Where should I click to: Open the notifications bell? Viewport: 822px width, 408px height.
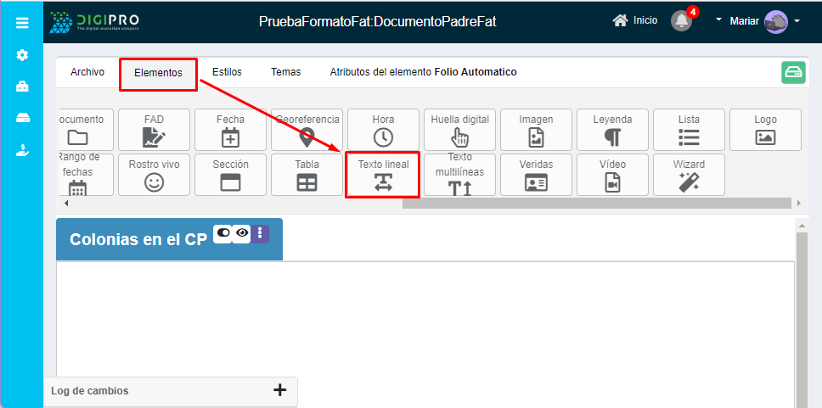click(681, 21)
